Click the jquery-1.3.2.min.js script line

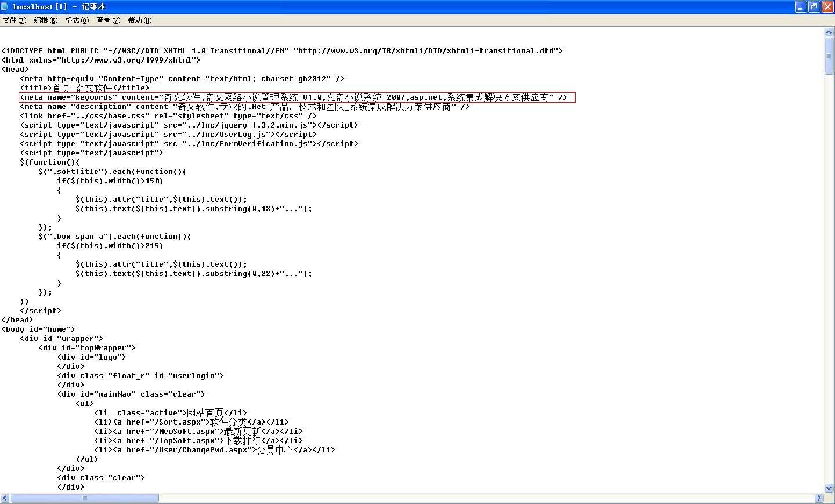click(x=189, y=125)
